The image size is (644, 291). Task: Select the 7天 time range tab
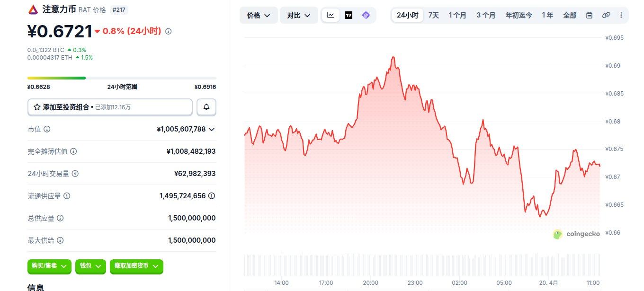433,15
